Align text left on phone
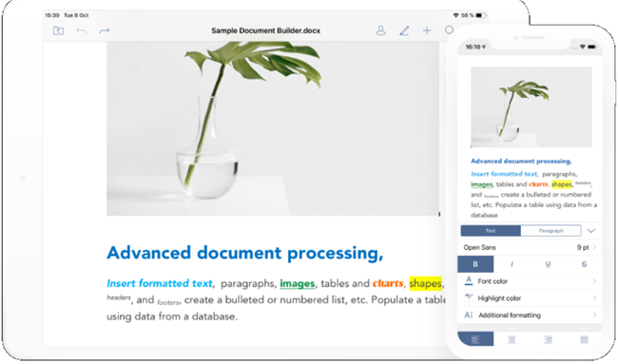The height and width of the screenshot is (364, 618). pos(475,339)
